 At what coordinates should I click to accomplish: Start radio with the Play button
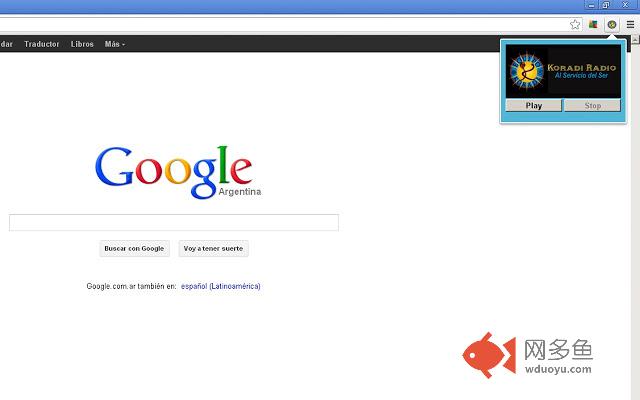[x=533, y=105]
